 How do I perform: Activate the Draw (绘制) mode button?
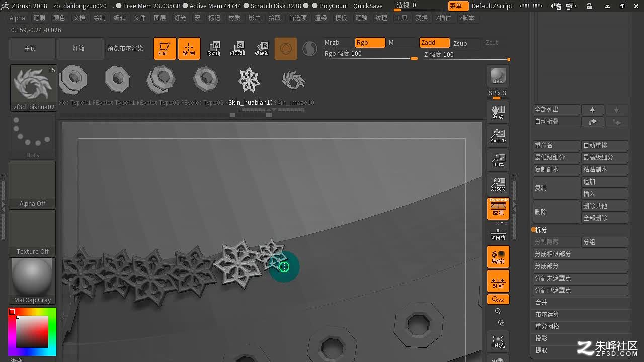189,49
